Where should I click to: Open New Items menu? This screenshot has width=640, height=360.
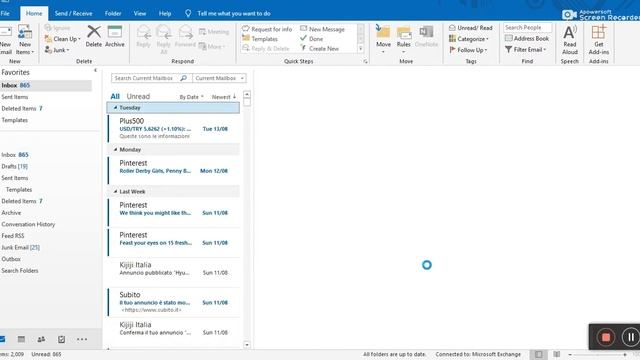pos(25,40)
